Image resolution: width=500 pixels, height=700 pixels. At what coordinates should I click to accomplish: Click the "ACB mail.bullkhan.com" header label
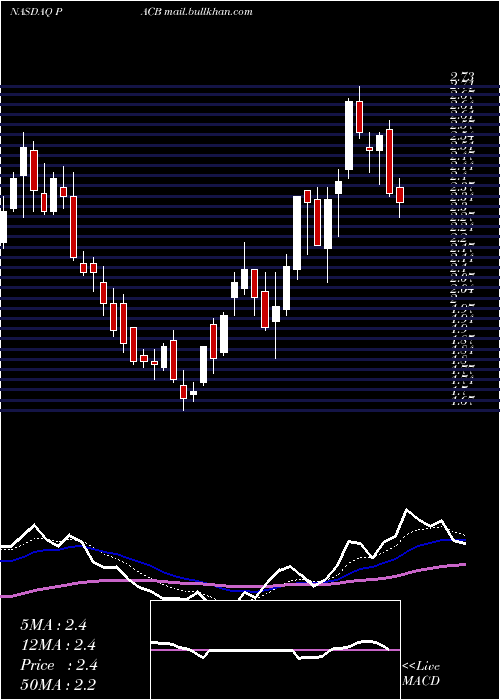pyautogui.click(x=196, y=12)
